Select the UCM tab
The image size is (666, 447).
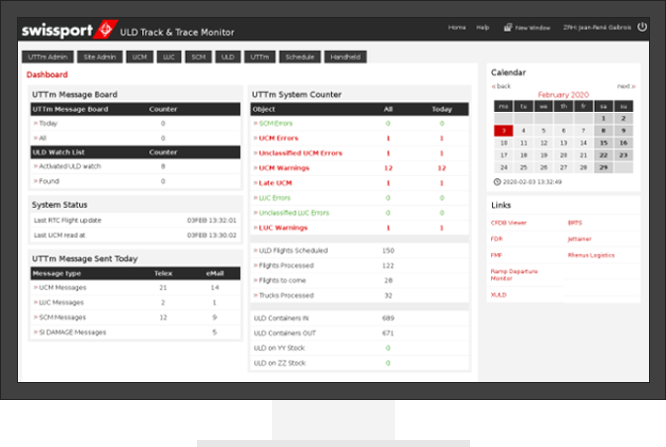point(139,57)
